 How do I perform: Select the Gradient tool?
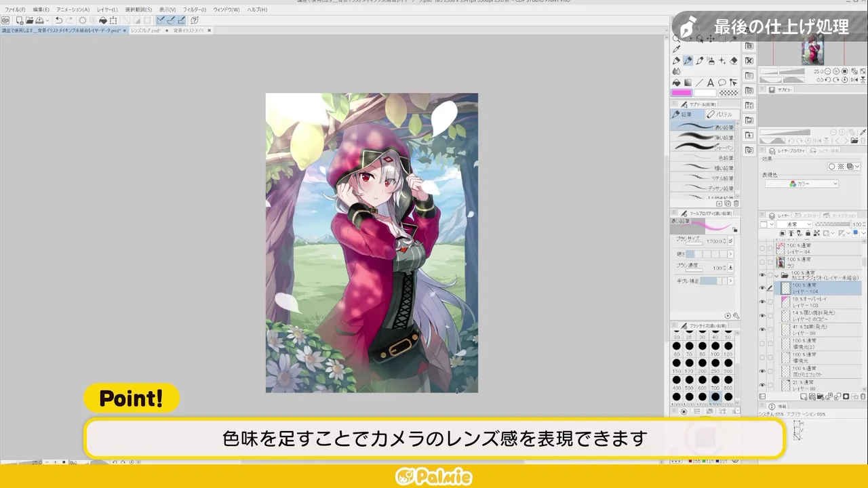pos(688,83)
